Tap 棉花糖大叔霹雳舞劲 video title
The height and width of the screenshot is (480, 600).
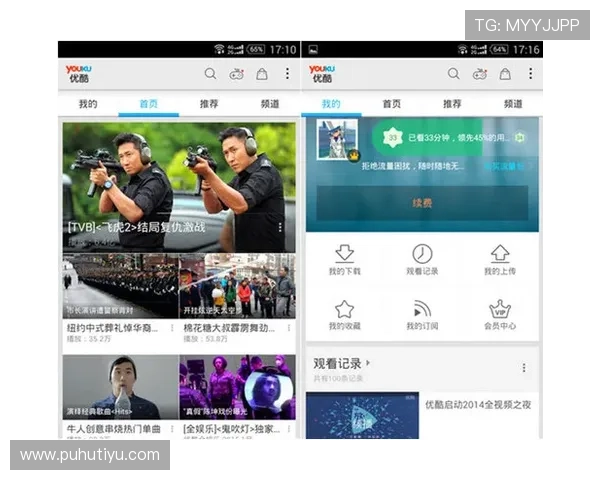tap(229, 328)
